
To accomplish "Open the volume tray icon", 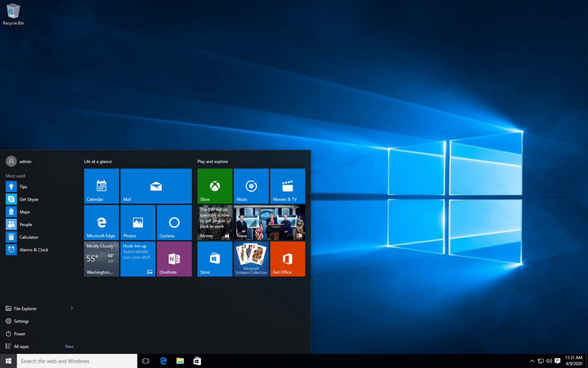I will point(549,361).
